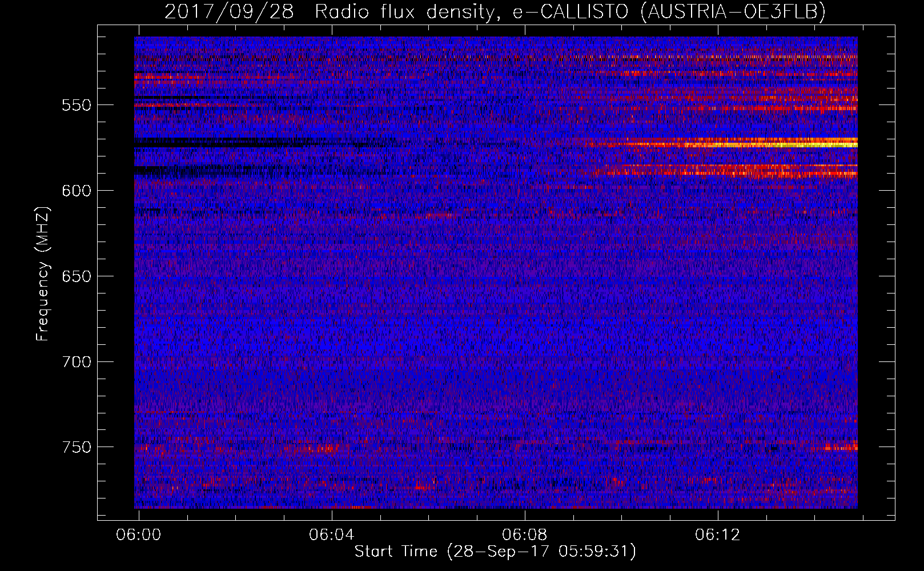
Task: Click the plot title date 2017/09/28
Action: (x=229, y=11)
